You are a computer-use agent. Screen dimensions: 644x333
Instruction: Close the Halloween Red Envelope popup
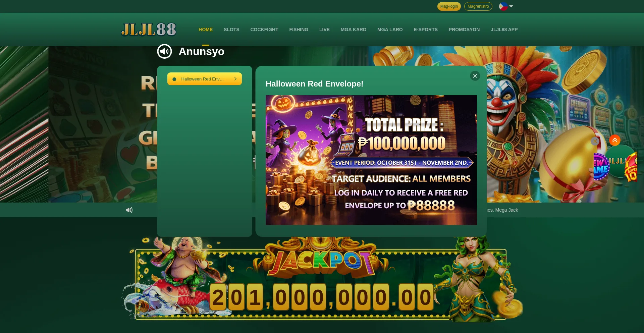[475, 76]
